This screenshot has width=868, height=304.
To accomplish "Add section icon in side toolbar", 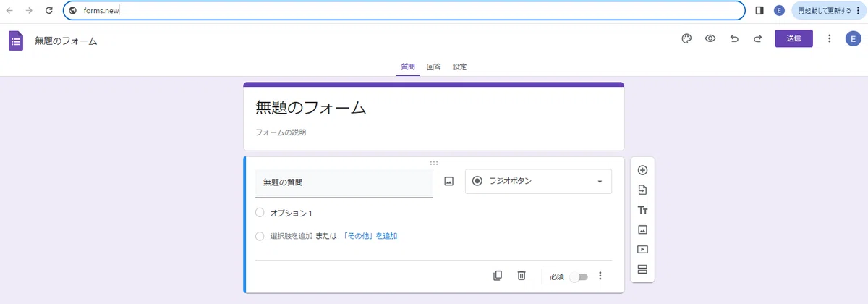I will 642,269.
